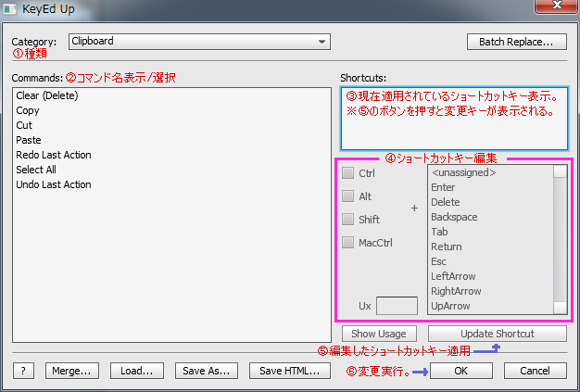Image resolution: width=580 pixels, height=392 pixels.
Task: Open the Category dropdown showing Clipboard
Action: pyautogui.click(x=199, y=42)
